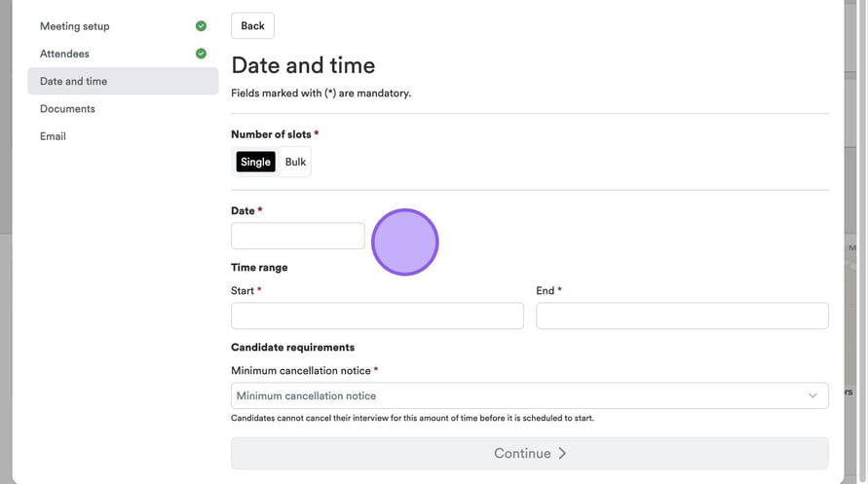Screen dimensions: 868x484
Task: Click the End time input field
Action: pyautogui.click(x=682, y=316)
